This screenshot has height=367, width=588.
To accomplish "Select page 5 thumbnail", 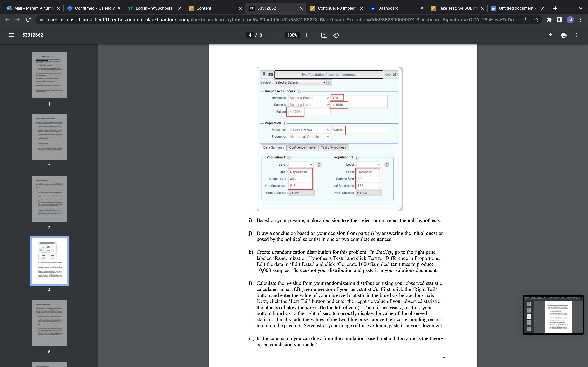I will pyautogui.click(x=49, y=323).
